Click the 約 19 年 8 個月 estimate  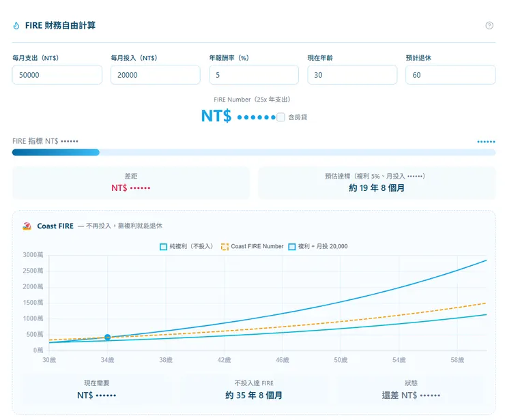point(377,187)
